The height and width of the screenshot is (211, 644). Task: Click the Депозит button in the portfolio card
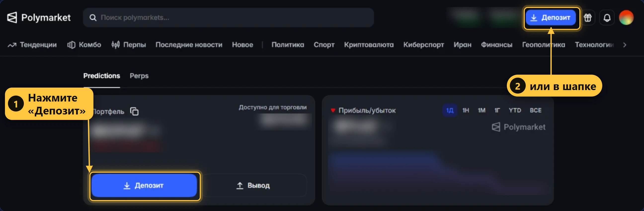click(x=144, y=185)
